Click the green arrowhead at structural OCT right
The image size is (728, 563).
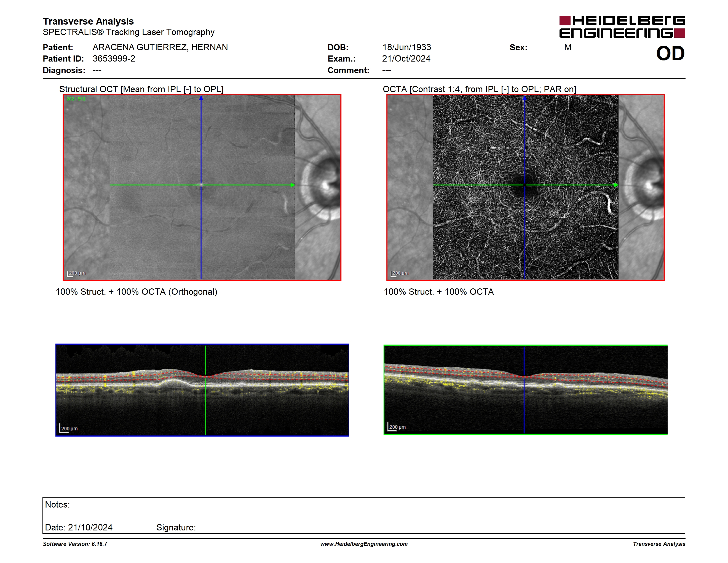click(x=293, y=185)
